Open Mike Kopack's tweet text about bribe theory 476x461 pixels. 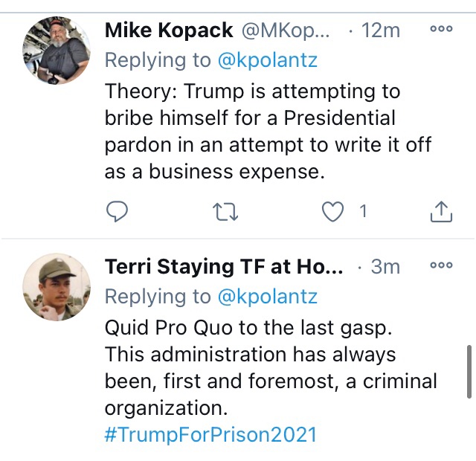click(x=268, y=131)
